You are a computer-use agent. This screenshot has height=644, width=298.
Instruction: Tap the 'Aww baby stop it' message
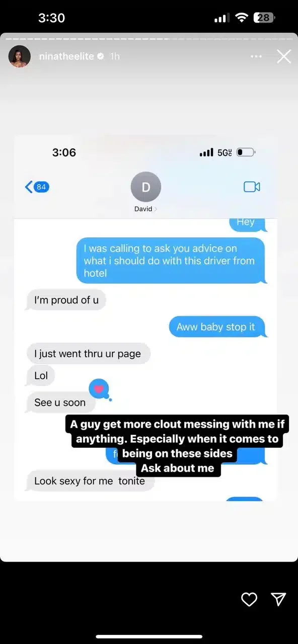(x=216, y=327)
